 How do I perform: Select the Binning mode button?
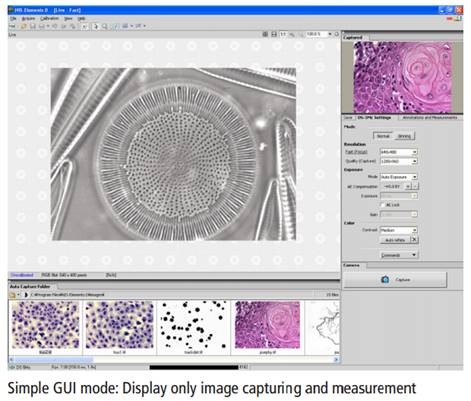pyautogui.click(x=404, y=136)
